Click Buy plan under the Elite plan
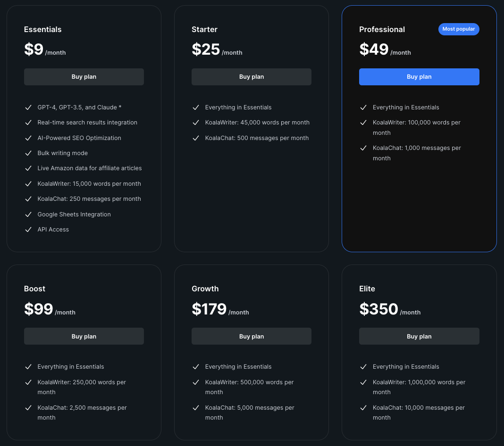504x446 pixels. tap(419, 336)
